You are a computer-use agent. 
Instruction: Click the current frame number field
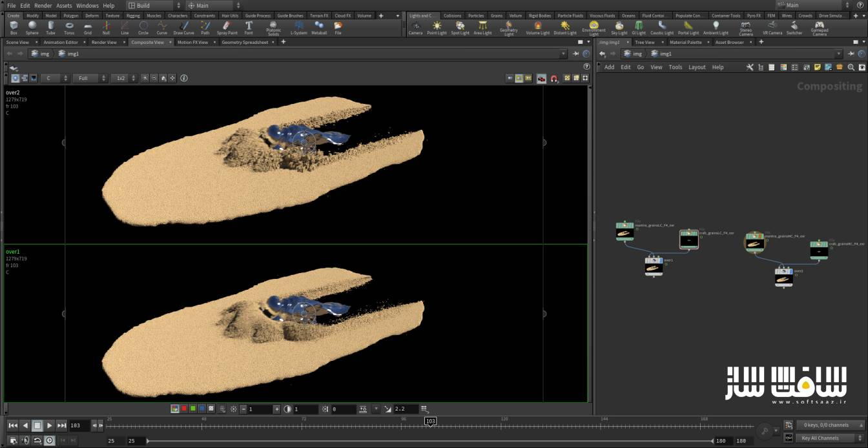[x=79, y=425]
